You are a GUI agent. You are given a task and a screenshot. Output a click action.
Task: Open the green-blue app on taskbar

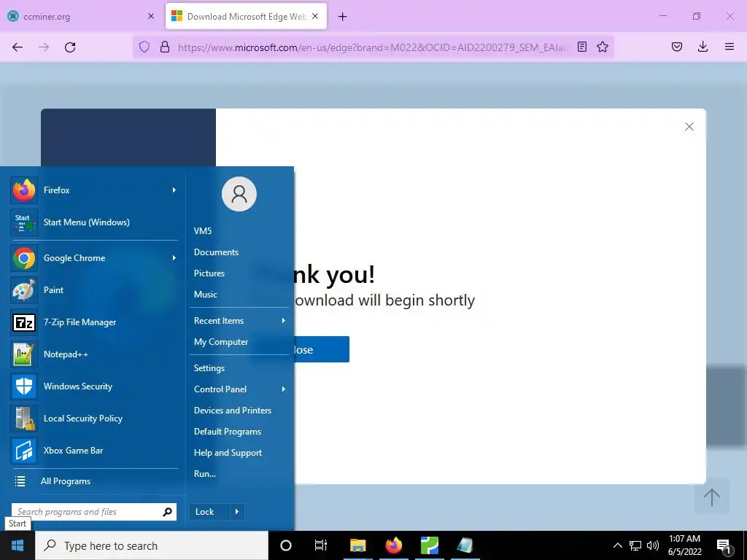tap(429, 545)
